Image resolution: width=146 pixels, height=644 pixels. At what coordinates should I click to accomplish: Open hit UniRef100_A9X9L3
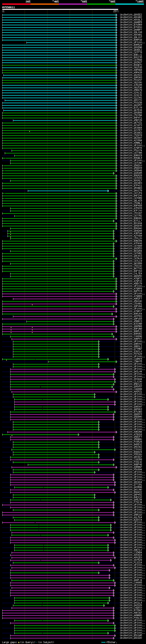coord(131,20)
